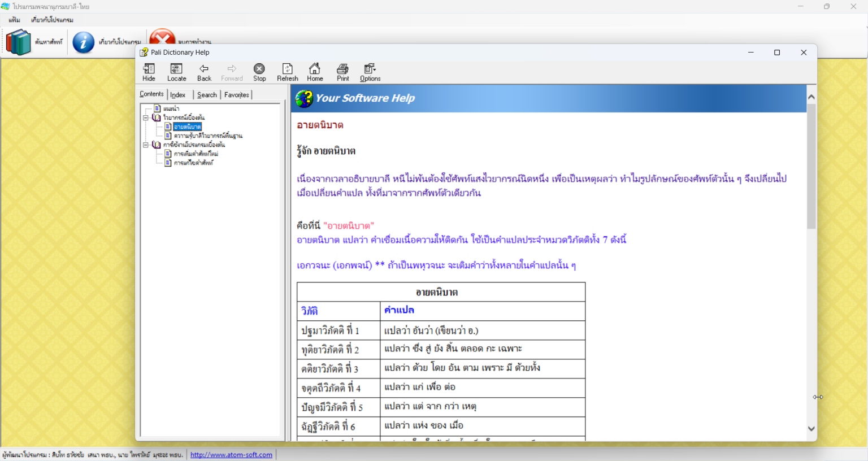Refresh the help topic page
Screen dimensions: 868x461
[x=287, y=71]
